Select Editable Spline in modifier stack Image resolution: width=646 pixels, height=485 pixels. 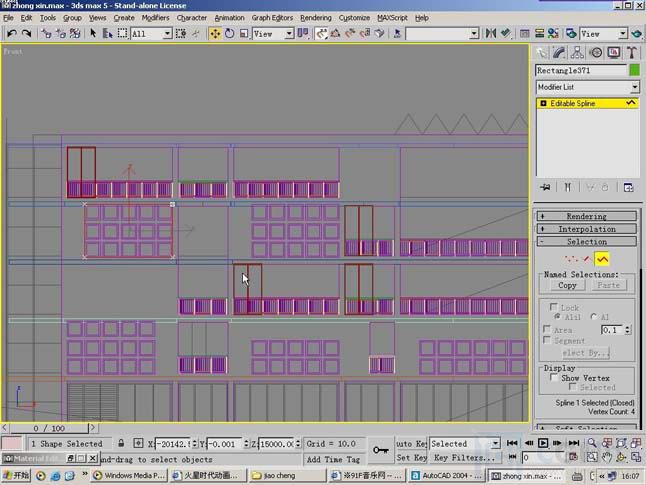pos(587,103)
